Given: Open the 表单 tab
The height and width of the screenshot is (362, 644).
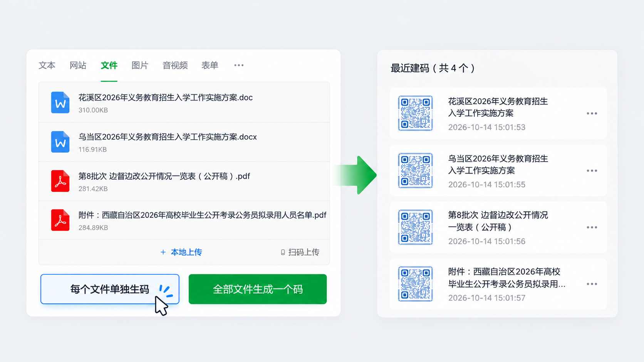Looking at the screenshot, I should click(210, 65).
